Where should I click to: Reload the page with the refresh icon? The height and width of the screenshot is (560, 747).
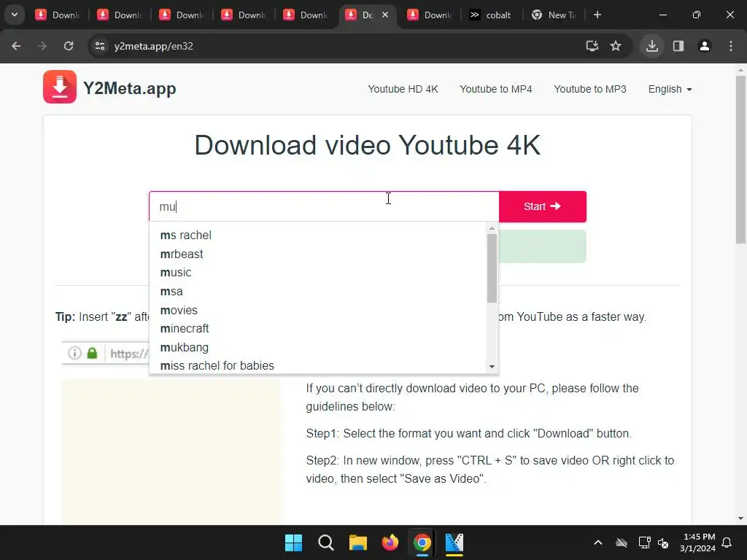click(69, 46)
